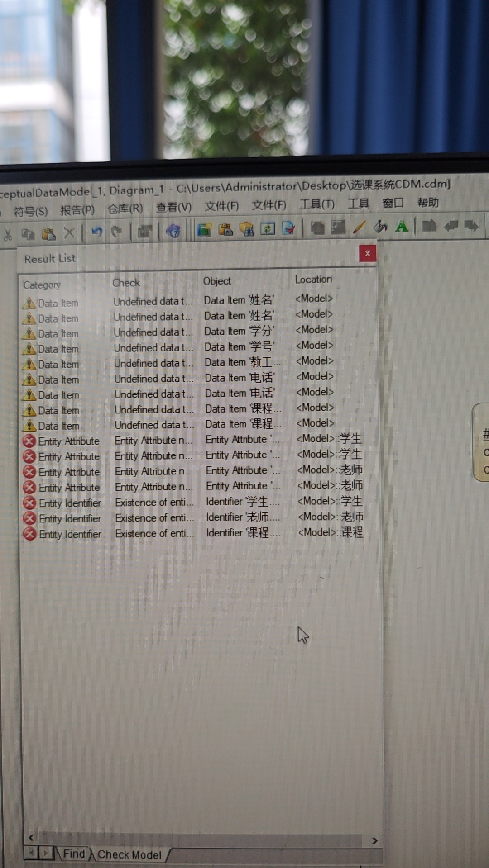Open the 工具(T) menu
This screenshot has width=489, height=868.
pos(316,204)
